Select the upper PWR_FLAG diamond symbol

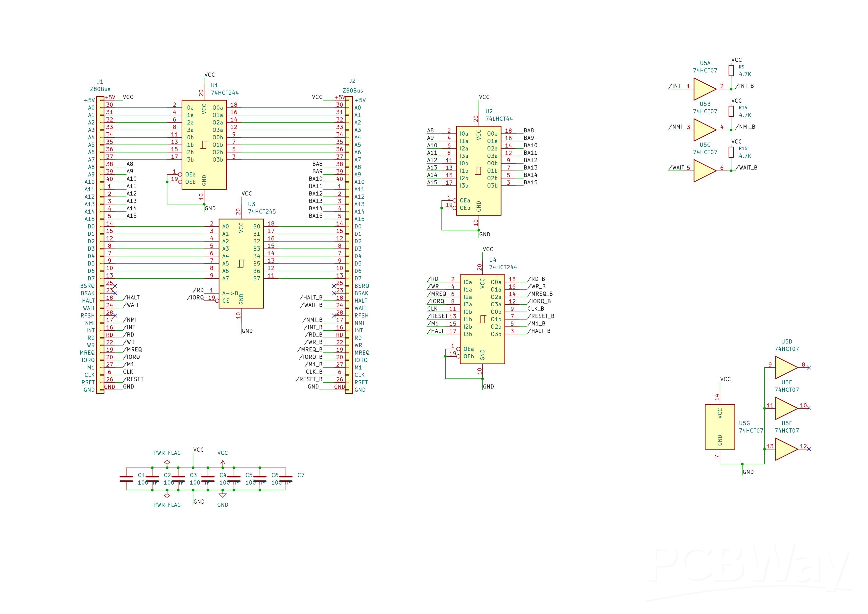click(x=167, y=462)
